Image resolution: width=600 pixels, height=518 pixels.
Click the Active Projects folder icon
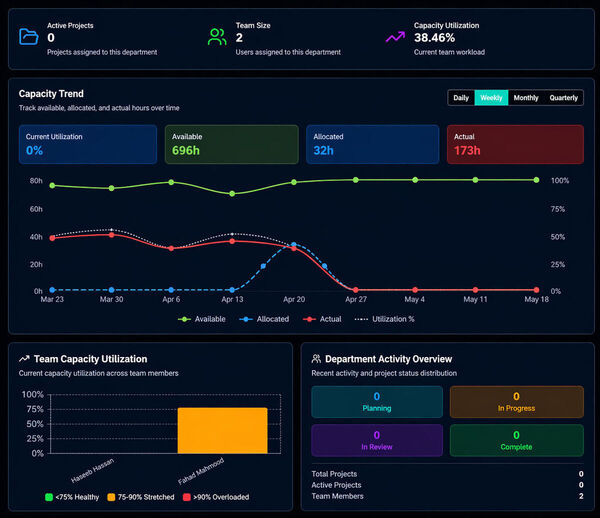click(x=29, y=37)
